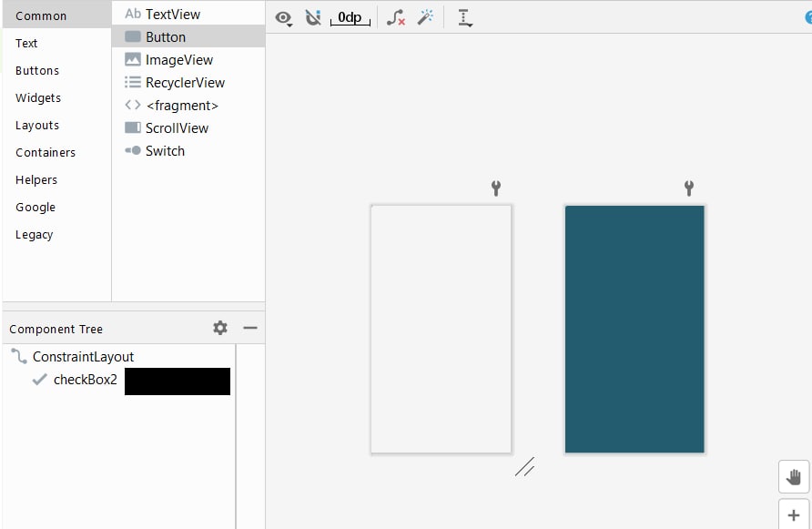Image resolution: width=812 pixels, height=529 pixels.
Task: Click the ImageView picture icon
Action: tap(133, 59)
